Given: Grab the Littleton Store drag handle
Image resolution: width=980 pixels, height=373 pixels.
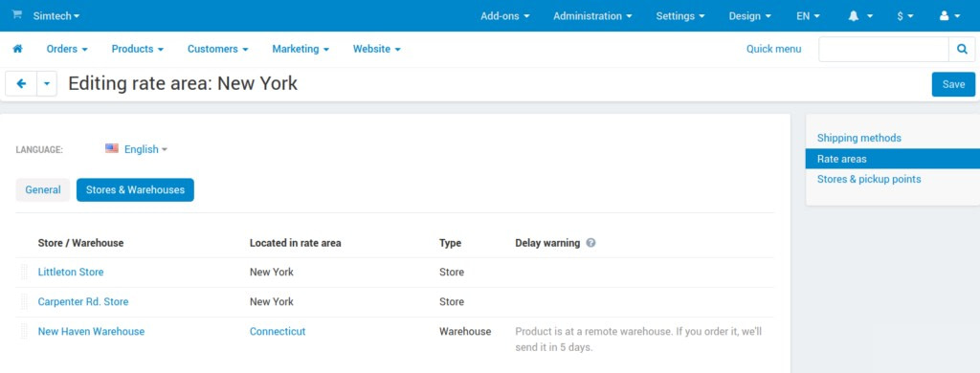Looking at the screenshot, I should point(24,273).
